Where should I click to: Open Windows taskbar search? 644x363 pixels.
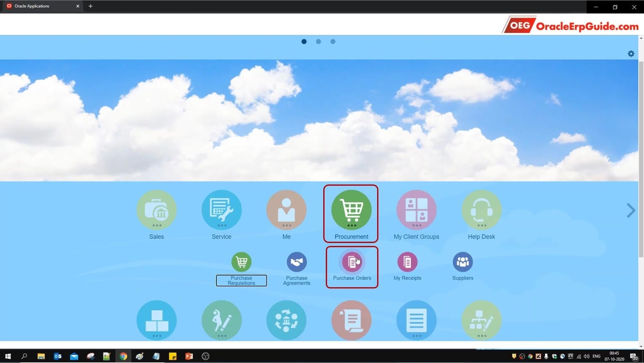24,356
